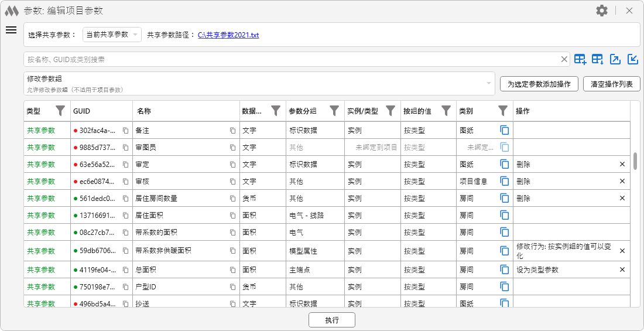This screenshot has width=644, height=331.
Task: Click the table icon with plus sign
Action: click(580, 59)
